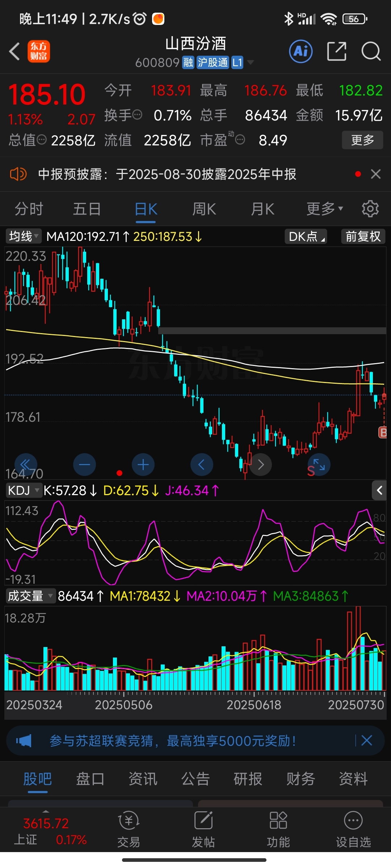Open 成交量 indicator dropdown

[x=30, y=596]
